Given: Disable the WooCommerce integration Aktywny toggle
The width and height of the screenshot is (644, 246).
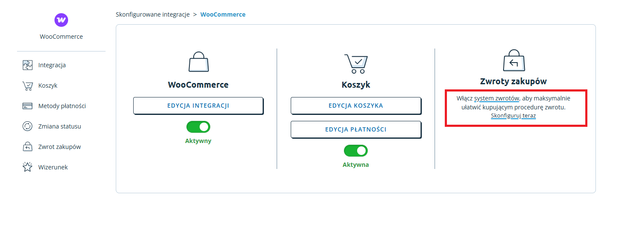Looking at the screenshot, I should pyautogui.click(x=198, y=127).
